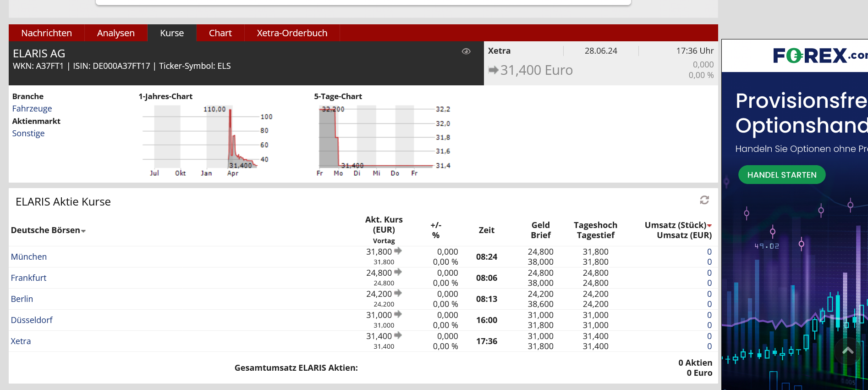The image size is (868, 390).
Task: Click the trend arrow in the München row
Action: point(398,251)
